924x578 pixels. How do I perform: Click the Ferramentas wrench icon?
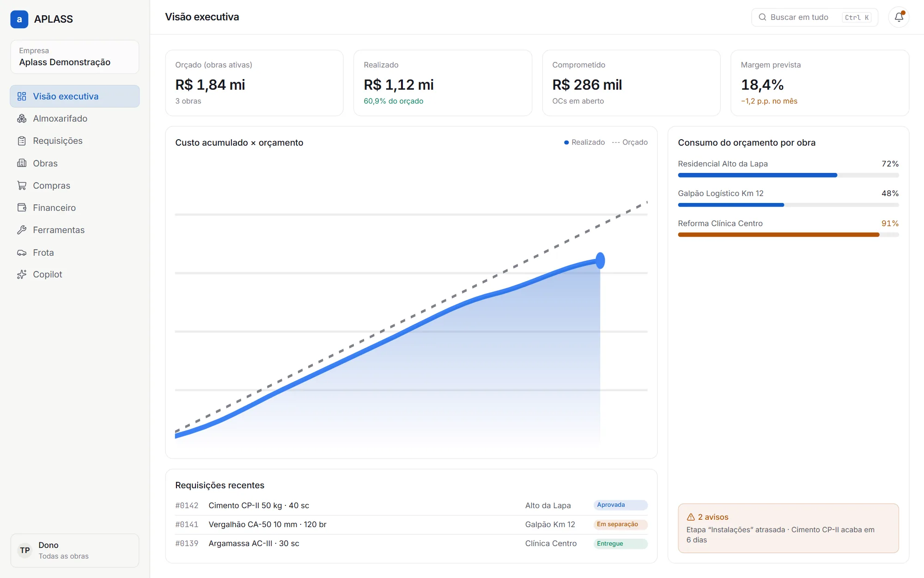click(x=22, y=230)
